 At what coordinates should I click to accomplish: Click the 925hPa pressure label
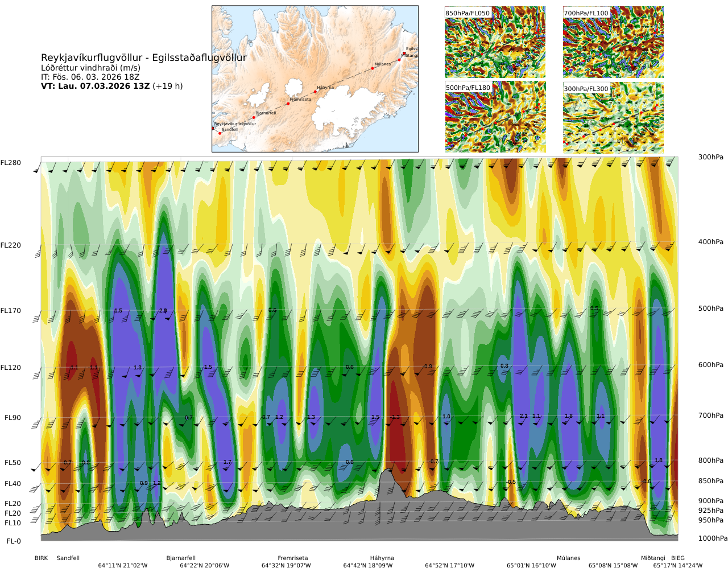711,511
